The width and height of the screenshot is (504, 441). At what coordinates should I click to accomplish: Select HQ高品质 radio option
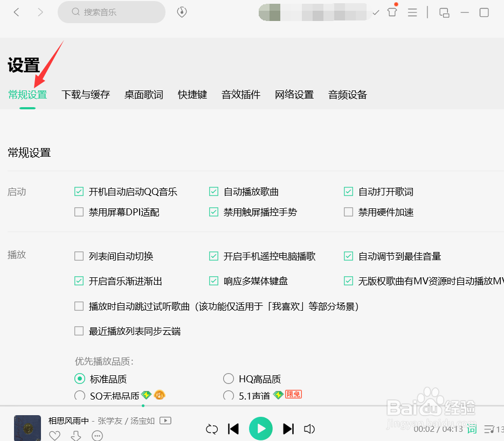(x=229, y=379)
